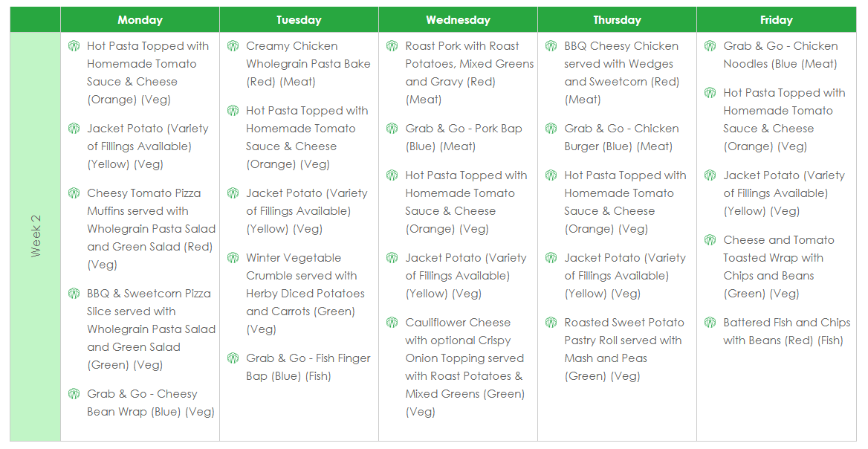Click Cheese and Tomato Toasted Wrap item
The height and width of the screenshot is (449, 868).
click(x=779, y=267)
